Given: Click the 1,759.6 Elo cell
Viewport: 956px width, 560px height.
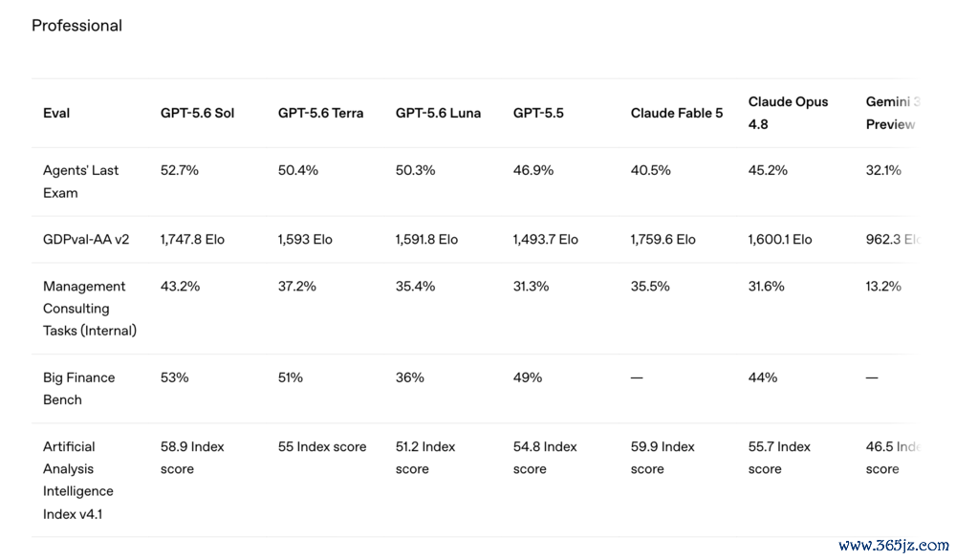Looking at the screenshot, I should (x=663, y=240).
